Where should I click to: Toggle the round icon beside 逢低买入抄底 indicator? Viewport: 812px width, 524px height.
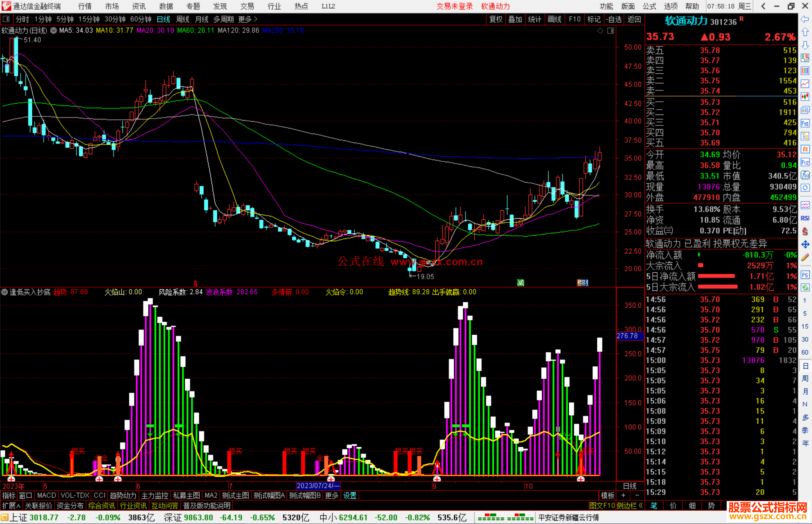(5, 292)
